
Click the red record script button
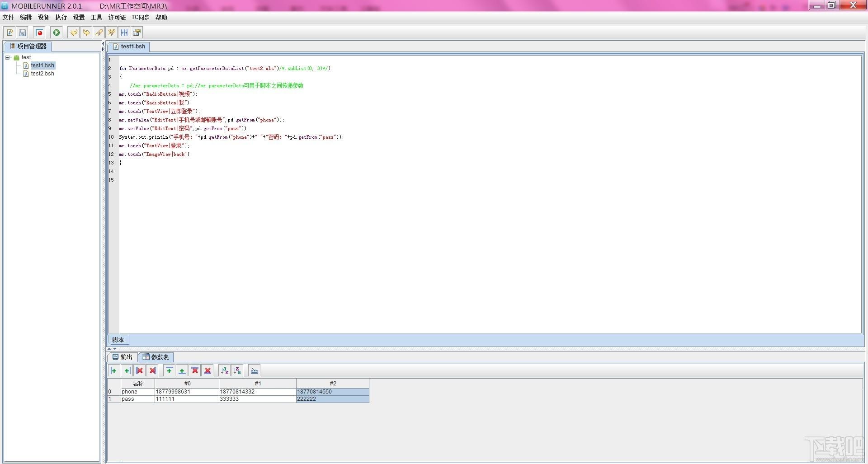point(39,33)
